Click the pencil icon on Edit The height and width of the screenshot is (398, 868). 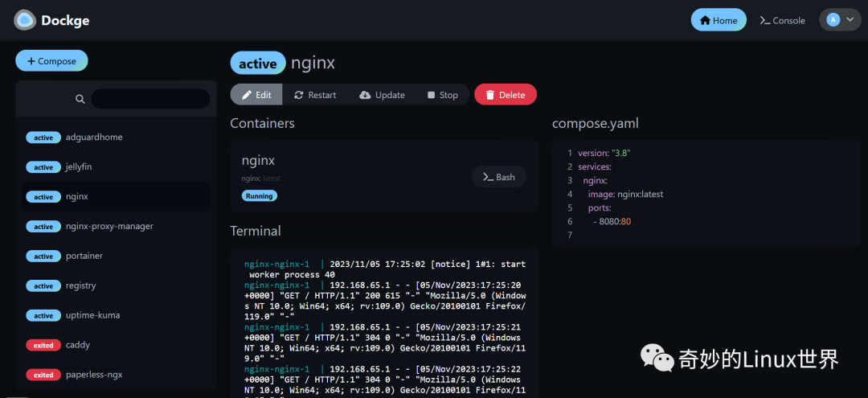247,95
